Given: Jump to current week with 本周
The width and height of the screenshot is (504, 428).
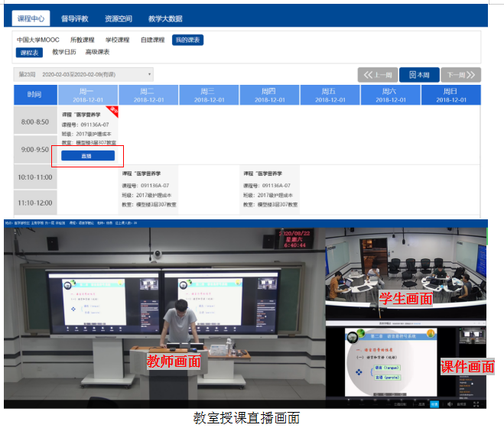Looking at the screenshot, I should click(419, 75).
